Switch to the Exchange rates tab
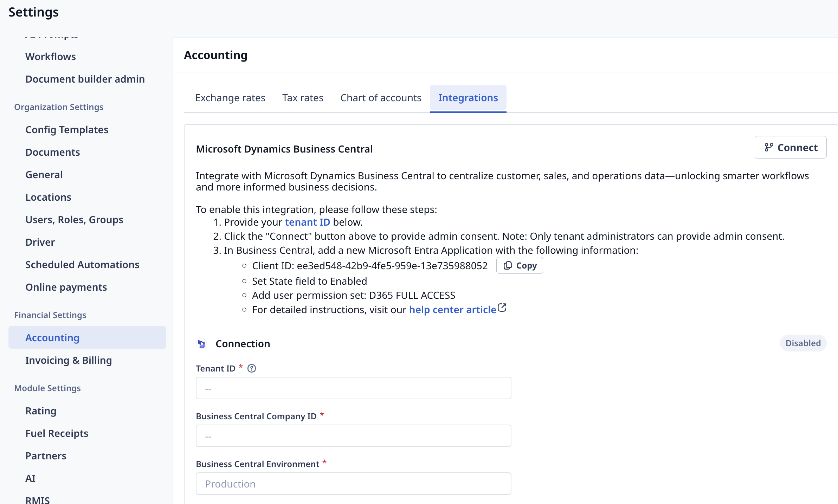The height and width of the screenshot is (504, 838). pos(230,98)
